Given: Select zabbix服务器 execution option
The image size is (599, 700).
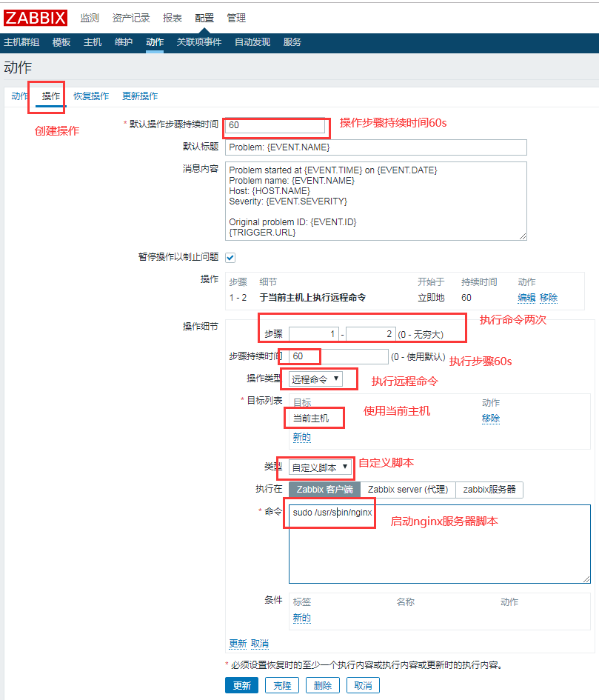Looking at the screenshot, I should pyautogui.click(x=489, y=490).
